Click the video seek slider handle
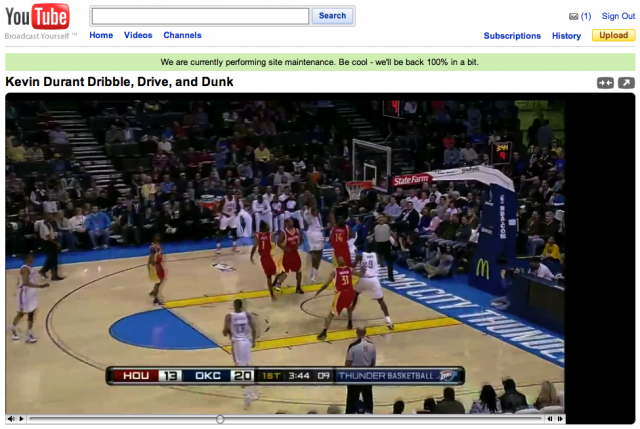The width and height of the screenshot is (640, 429). pos(220,419)
